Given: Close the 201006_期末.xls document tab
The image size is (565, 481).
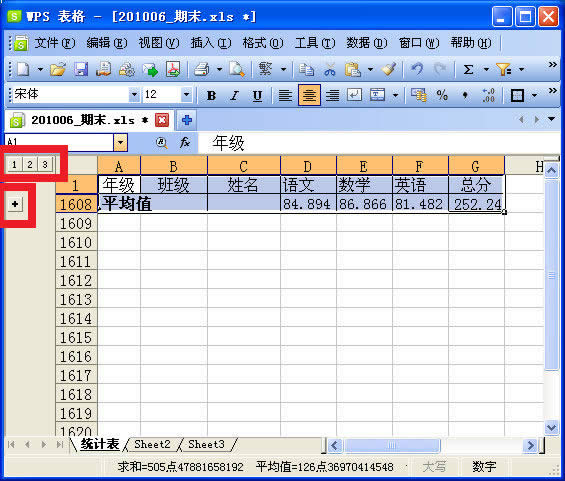Looking at the screenshot, I should pyautogui.click(x=162, y=120).
